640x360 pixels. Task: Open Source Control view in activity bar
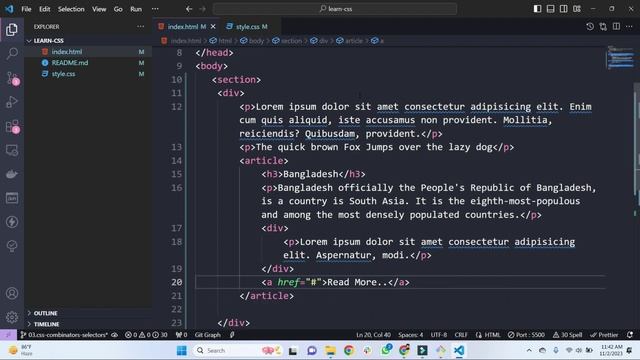tap(12, 78)
